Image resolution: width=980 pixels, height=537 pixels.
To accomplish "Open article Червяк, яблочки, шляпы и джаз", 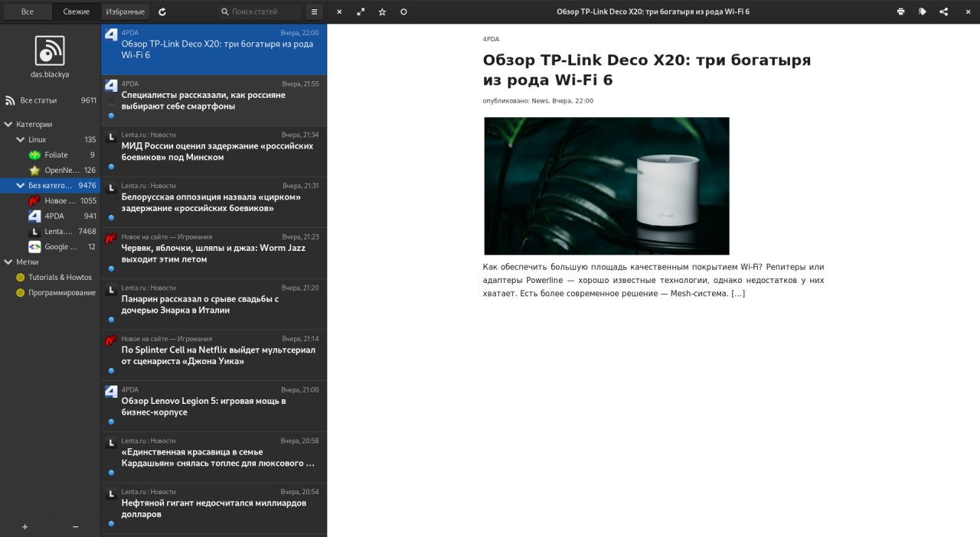I will click(214, 253).
